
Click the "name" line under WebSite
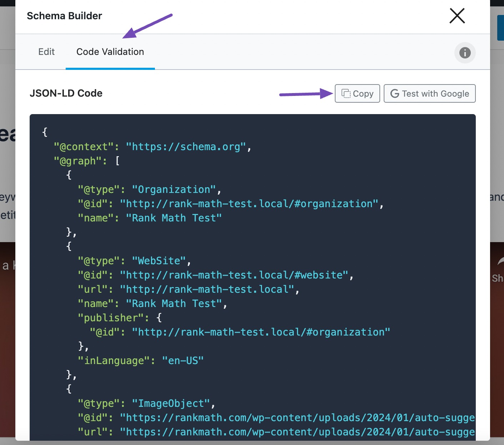pyautogui.click(x=152, y=304)
